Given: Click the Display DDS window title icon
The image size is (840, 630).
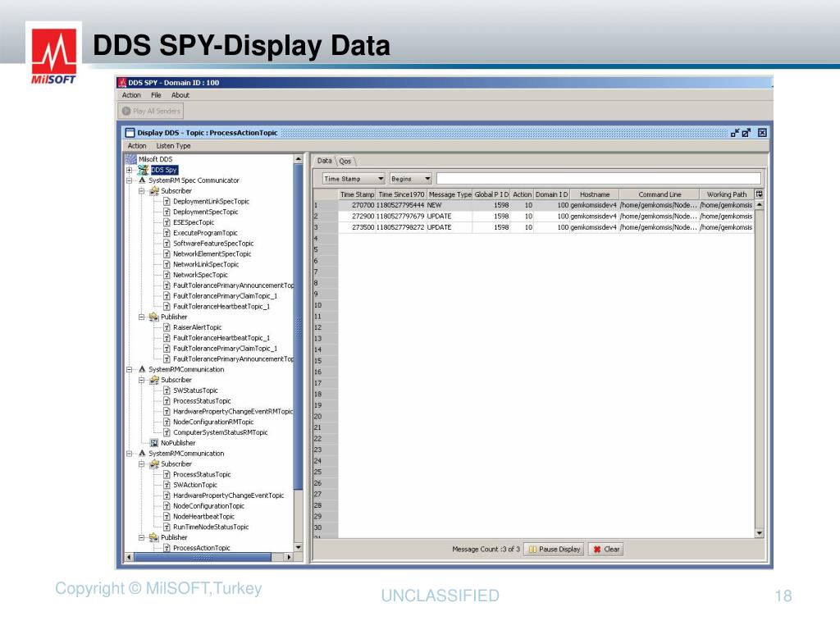Looking at the screenshot, I should (130, 133).
